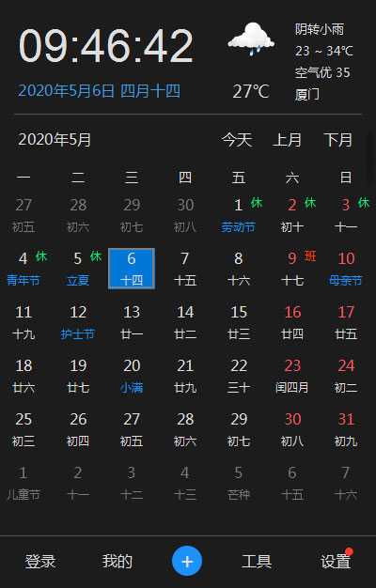Select May 27 初五
The width and height of the screenshot is (376, 588).
point(132,429)
